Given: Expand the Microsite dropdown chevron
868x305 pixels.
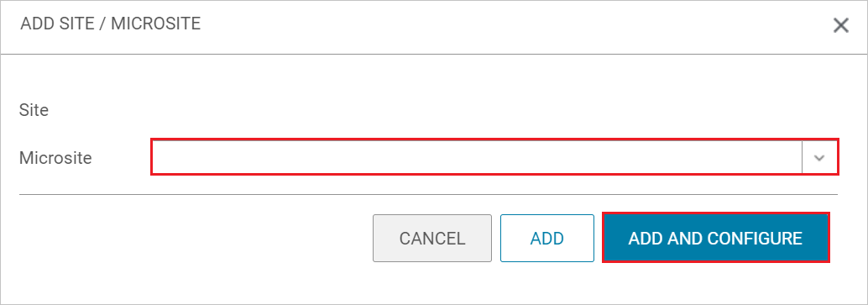Looking at the screenshot, I should (819, 157).
